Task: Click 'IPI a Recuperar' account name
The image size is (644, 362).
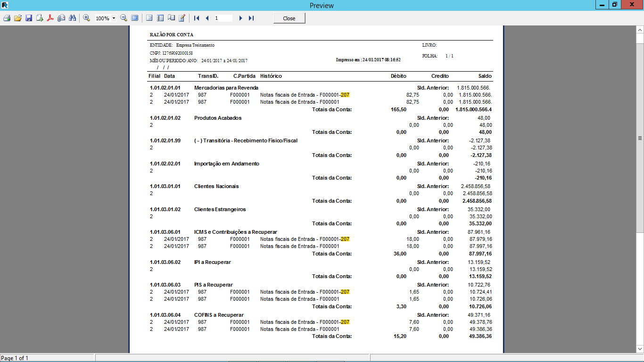Action: (x=213, y=262)
